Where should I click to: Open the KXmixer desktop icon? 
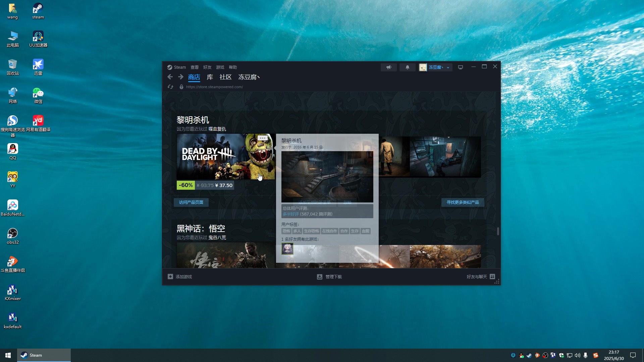tap(13, 293)
